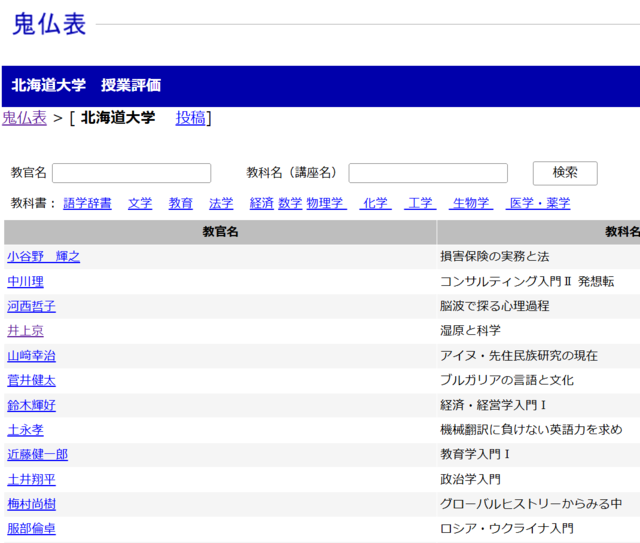Focus the 教官名 search field
Image resolution: width=640 pixels, height=543 pixels.
pos(131,173)
